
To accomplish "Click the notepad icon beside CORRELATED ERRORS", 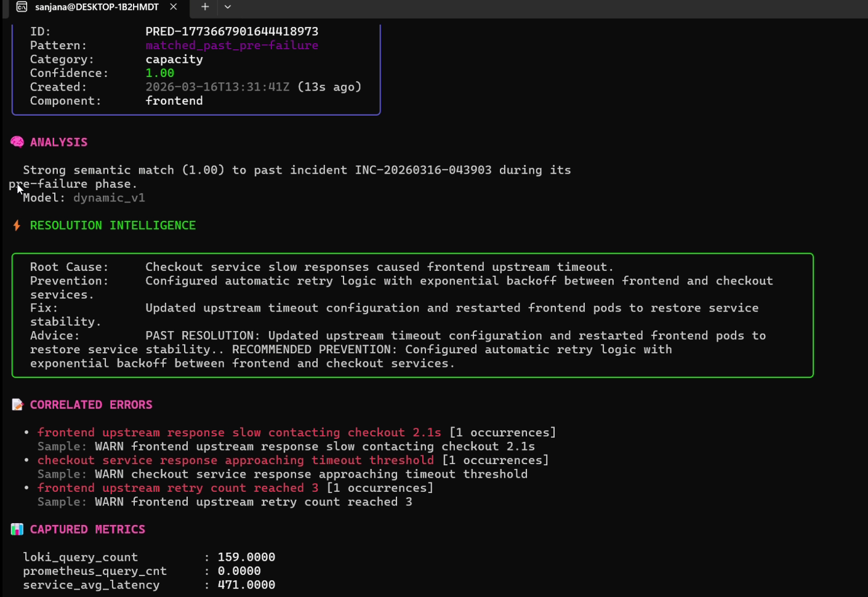I will (17, 404).
